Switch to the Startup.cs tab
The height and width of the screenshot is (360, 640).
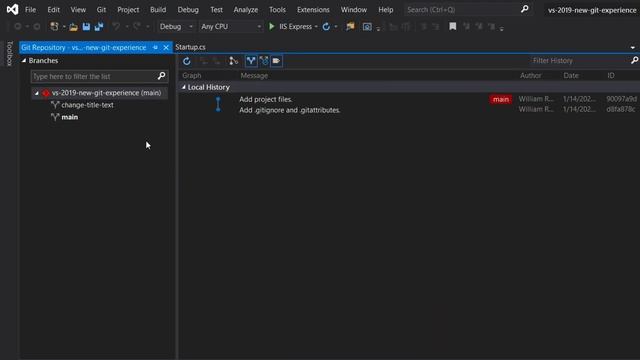coord(190,47)
